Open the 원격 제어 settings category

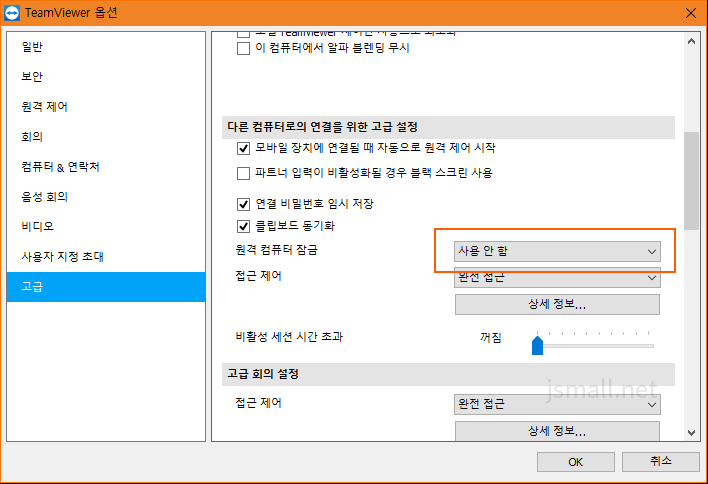click(x=106, y=107)
